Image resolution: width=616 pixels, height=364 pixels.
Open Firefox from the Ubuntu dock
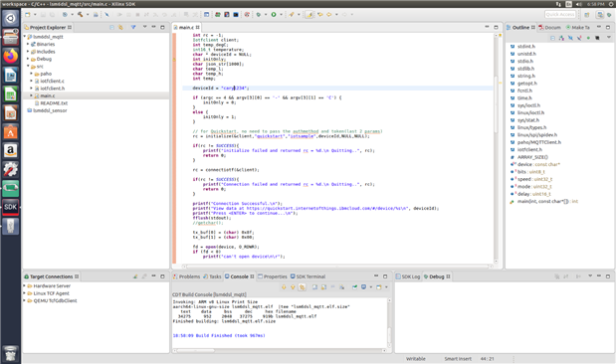point(11,56)
